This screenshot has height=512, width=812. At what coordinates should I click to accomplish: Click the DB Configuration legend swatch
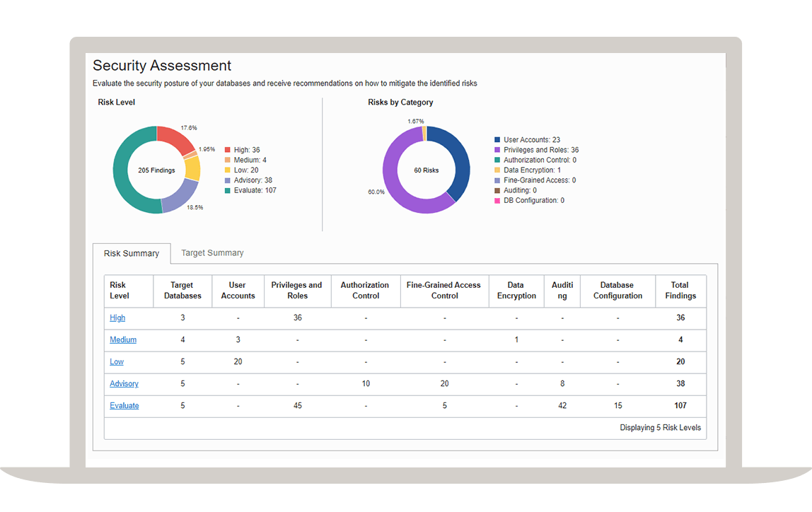[x=497, y=201]
